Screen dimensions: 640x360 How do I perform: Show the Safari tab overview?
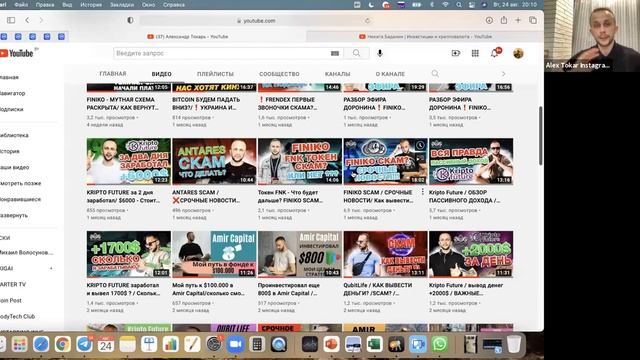(533, 20)
